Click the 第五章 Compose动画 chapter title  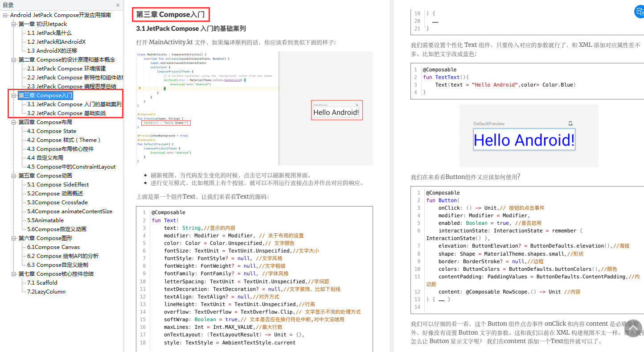[45, 176]
